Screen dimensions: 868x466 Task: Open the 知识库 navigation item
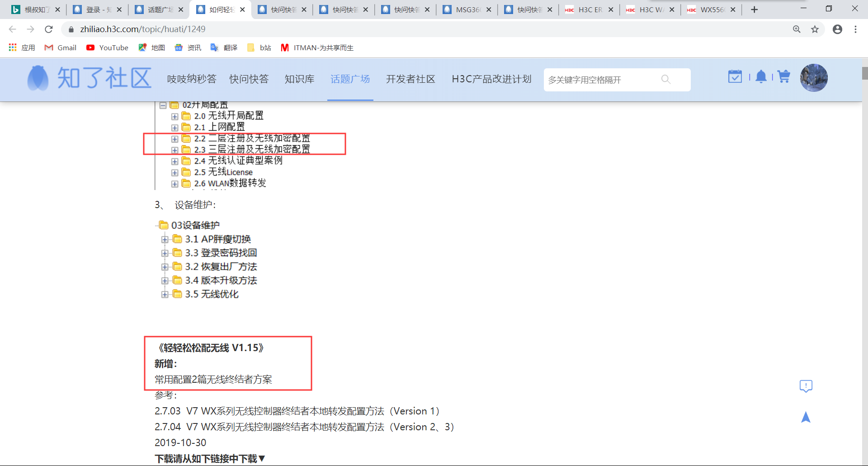(x=300, y=79)
